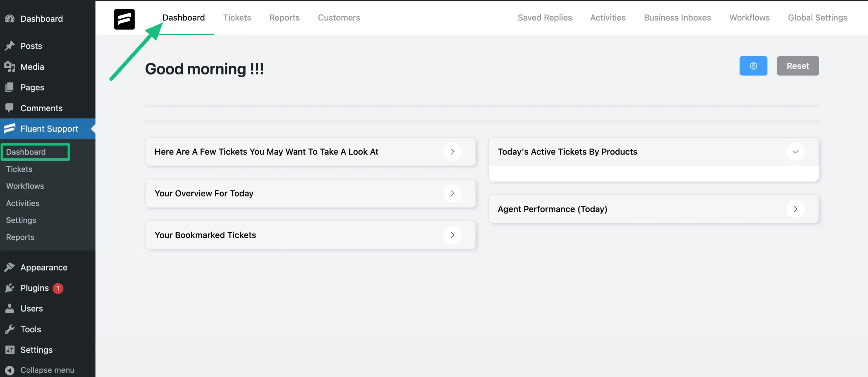Click 'Today's Active Tickets By Products' title
Image resolution: width=868 pixels, height=377 pixels.
point(567,152)
